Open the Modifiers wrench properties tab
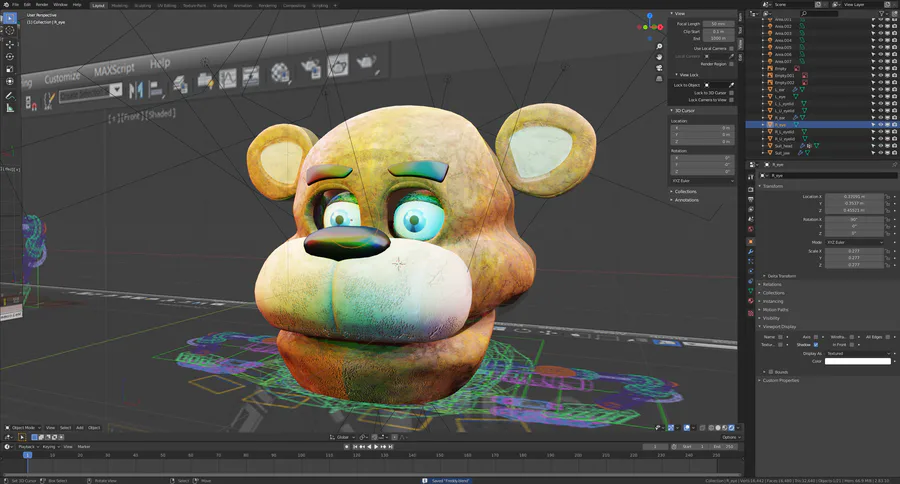Screen dimensions: 900x484 tap(750, 251)
